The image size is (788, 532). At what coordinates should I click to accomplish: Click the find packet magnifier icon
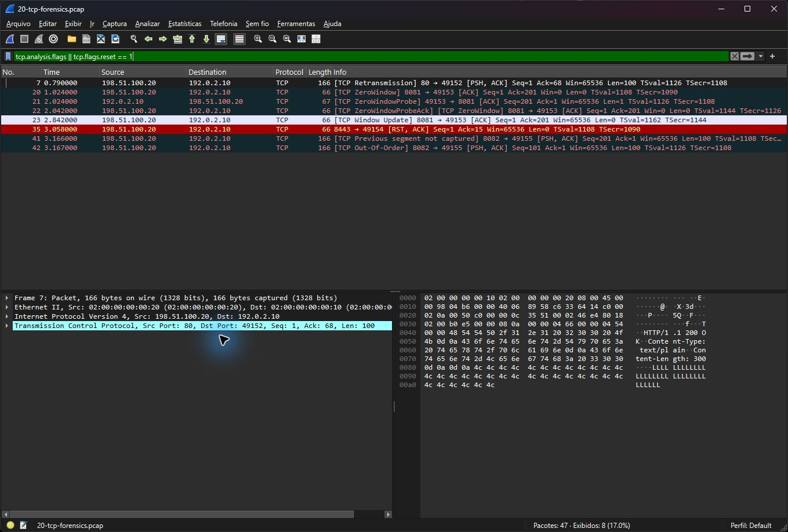click(134, 39)
